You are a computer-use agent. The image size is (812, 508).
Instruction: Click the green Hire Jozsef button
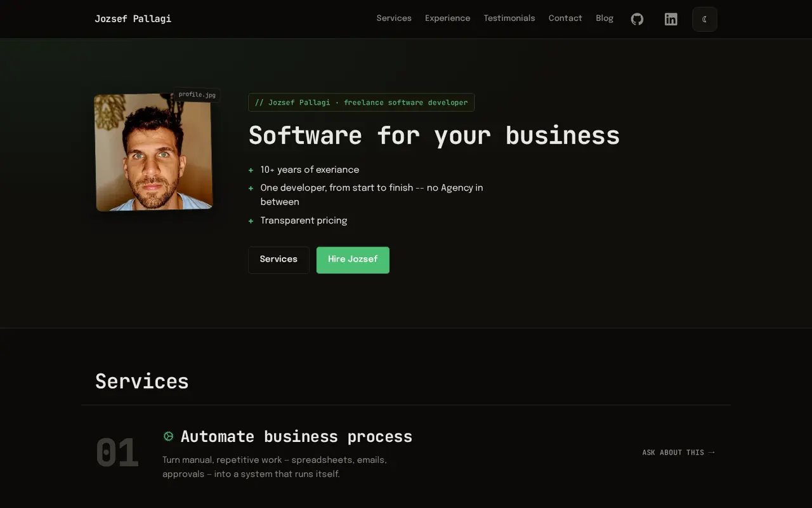pyautogui.click(x=353, y=260)
